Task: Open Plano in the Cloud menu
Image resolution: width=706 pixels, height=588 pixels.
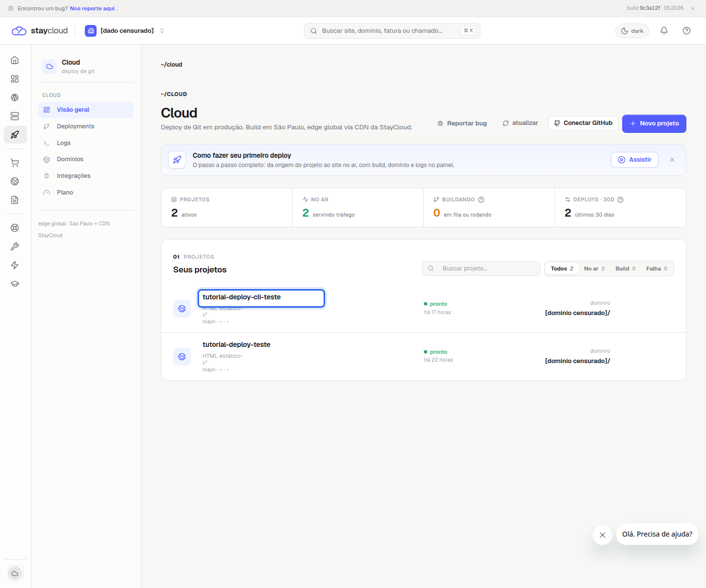Action: pyautogui.click(x=86, y=193)
